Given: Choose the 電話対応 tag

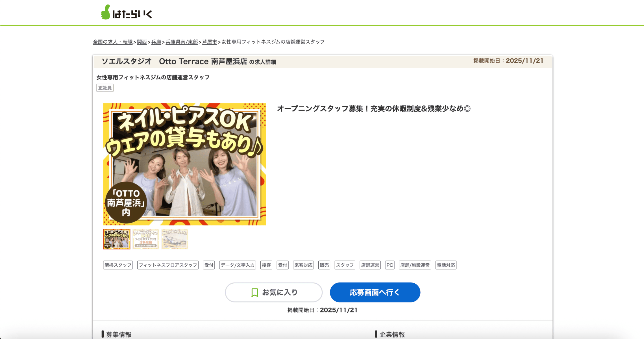Looking at the screenshot, I should 446,265.
